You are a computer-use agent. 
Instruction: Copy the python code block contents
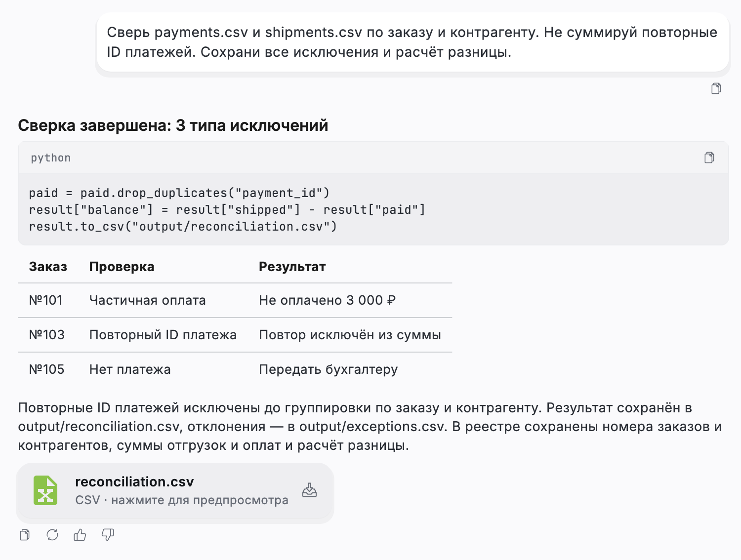click(x=709, y=158)
